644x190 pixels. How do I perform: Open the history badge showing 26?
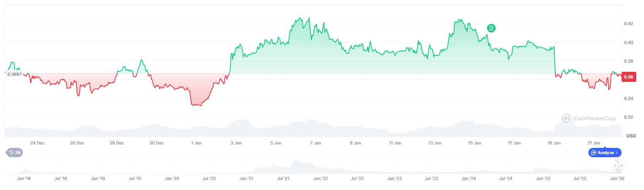[15, 153]
